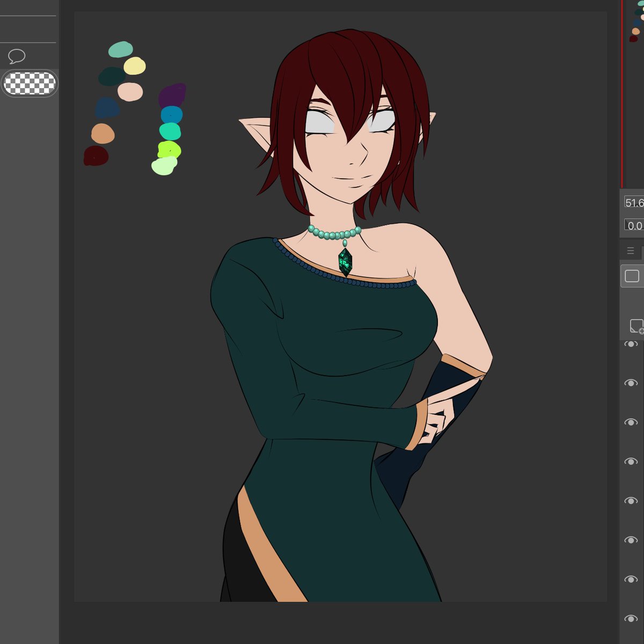Click the zoom value field showing 51.6
Screen dimensions: 644x644
coord(634,202)
